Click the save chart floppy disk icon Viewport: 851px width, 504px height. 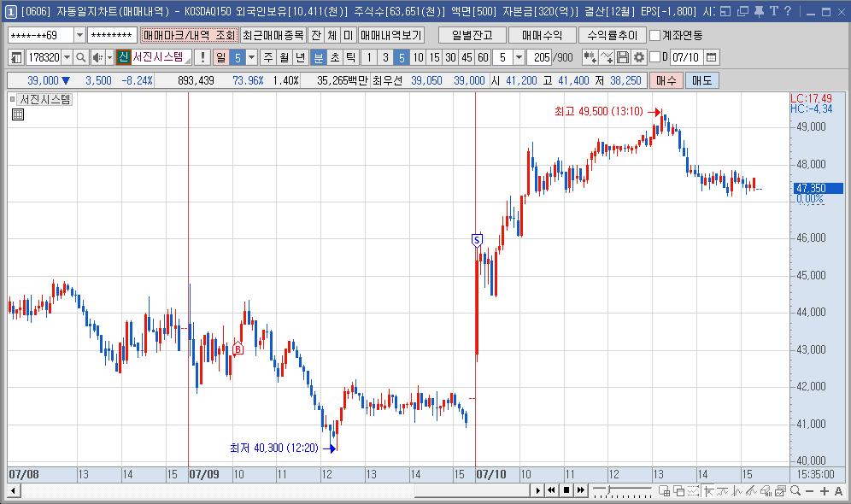pyautogui.click(x=623, y=57)
